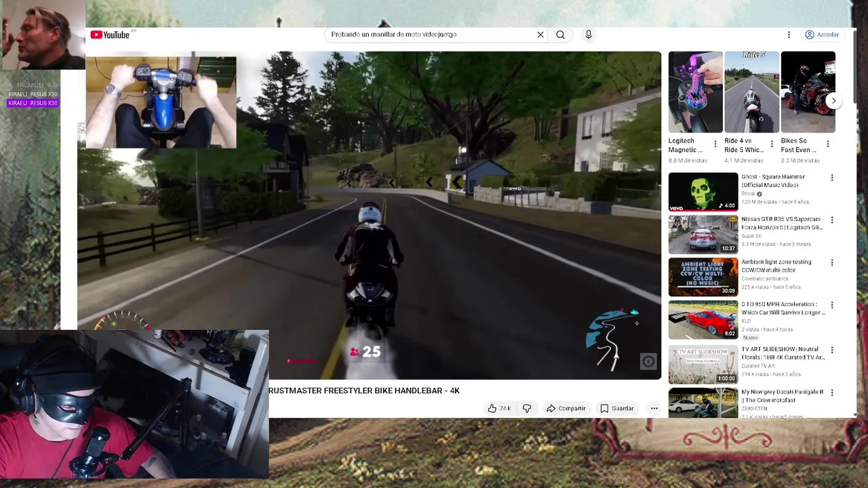Viewport: 868px width, 488px height.
Task: Dislike the video with thumbs down
Action: tap(527, 409)
